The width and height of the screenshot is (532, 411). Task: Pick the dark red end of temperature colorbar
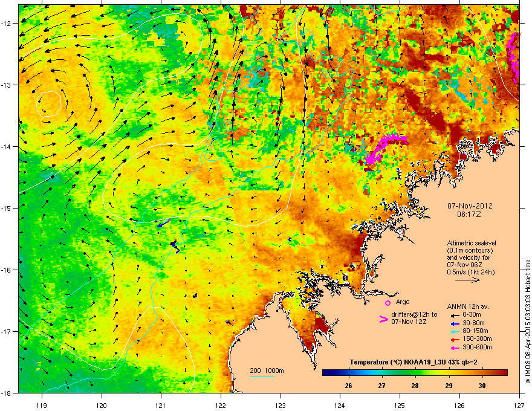pos(504,373)
